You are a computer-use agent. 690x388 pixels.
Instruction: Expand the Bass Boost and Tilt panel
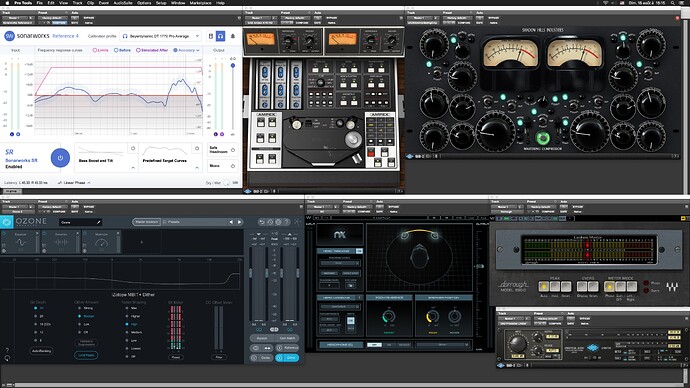pyautogui.click(x=133, y=168)
